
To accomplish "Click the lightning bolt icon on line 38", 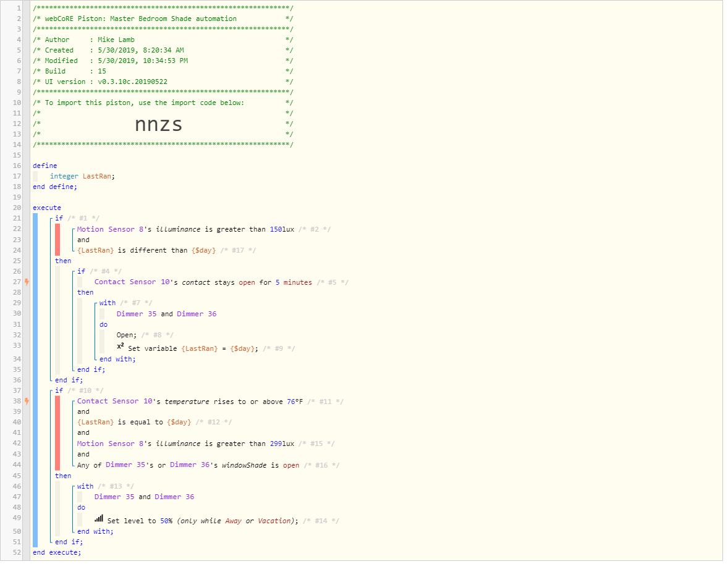I will coord(27,403).
